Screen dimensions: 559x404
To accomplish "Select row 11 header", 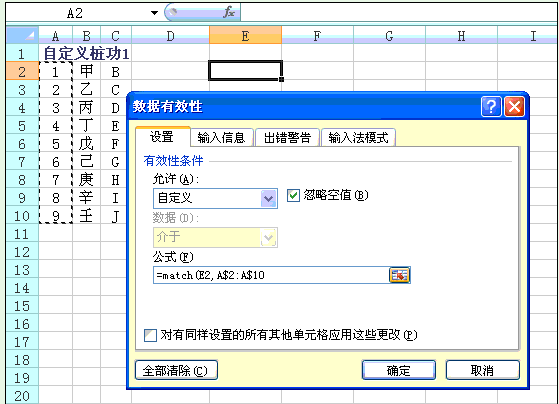I will coord(22,234).
